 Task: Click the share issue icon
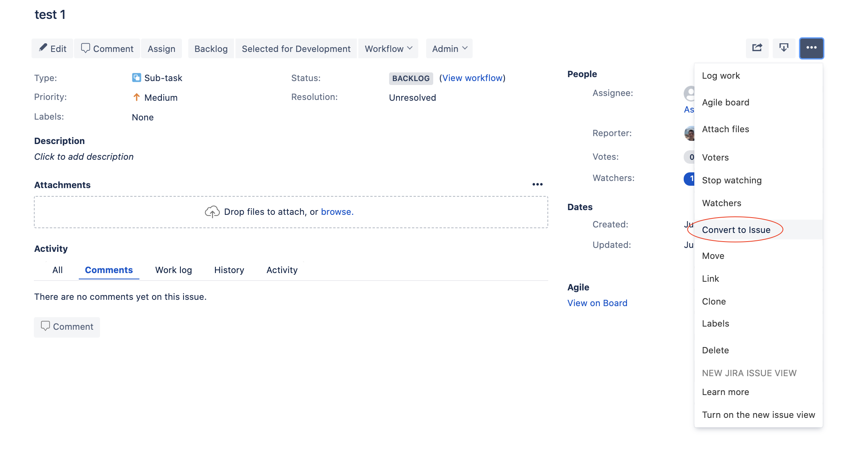(x=757, y=48)
